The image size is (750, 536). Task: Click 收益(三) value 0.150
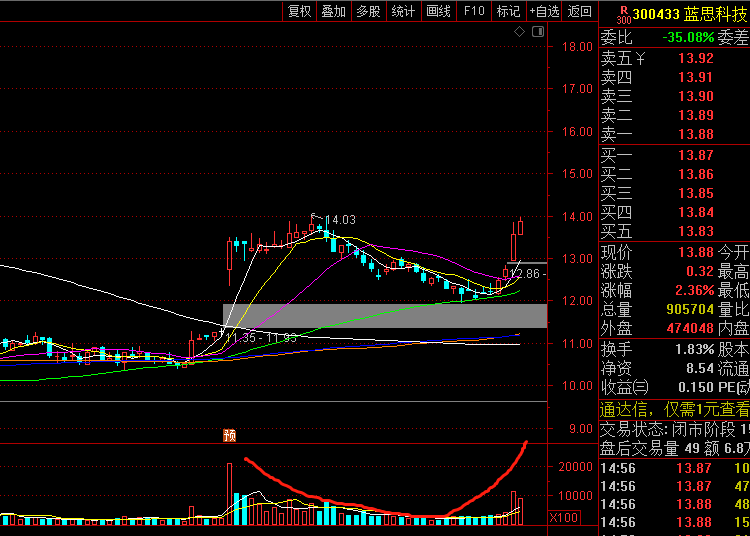point(696,387)
